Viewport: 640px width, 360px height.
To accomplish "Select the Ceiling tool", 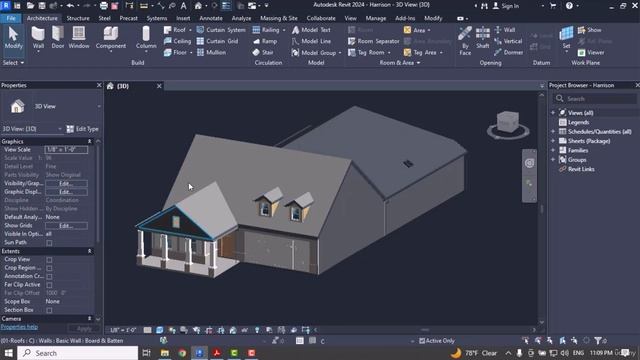I will [x=177, y=41].
